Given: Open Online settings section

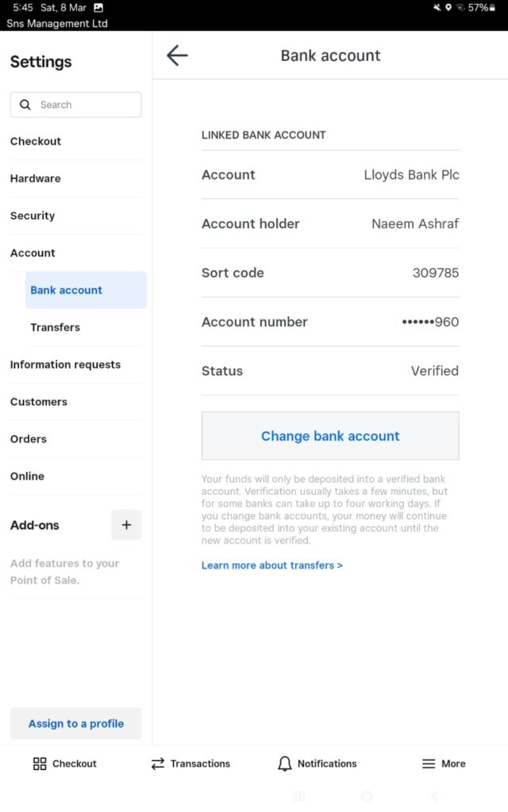Looking at the screenshot, I should point(27,477).
